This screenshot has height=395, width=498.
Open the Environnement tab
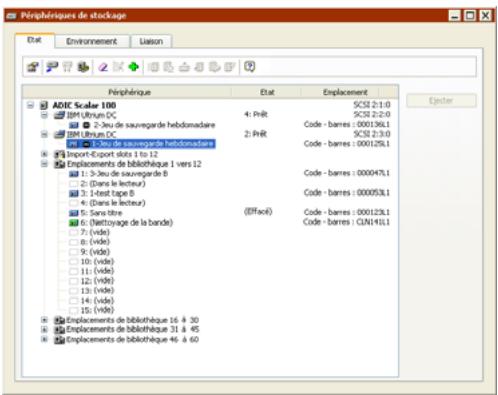[92, 42]
